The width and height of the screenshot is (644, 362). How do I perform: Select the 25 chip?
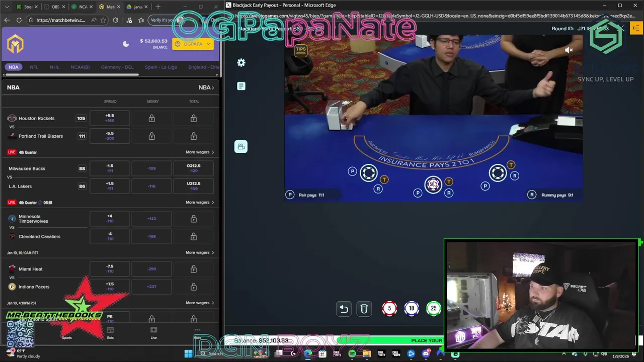tap(434, 309)
